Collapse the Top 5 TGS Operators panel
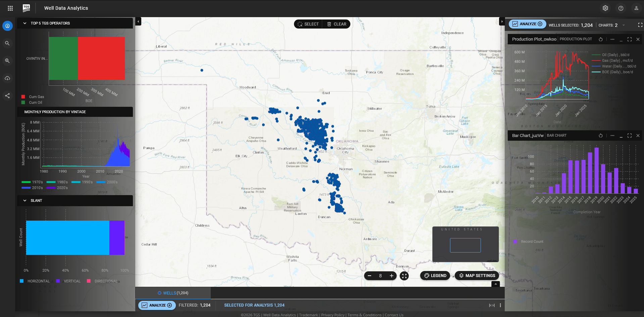The width and height of the screenshot is (644, 317). tap(25, 23)
